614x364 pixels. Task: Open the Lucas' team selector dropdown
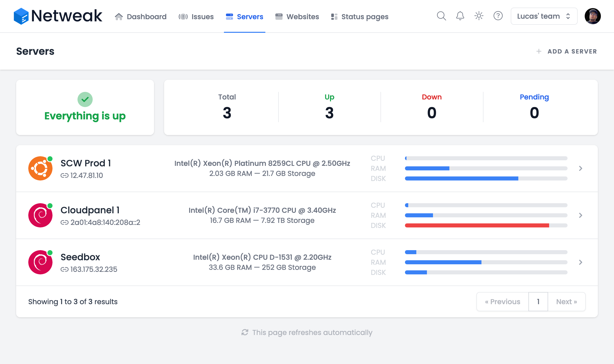point(544,16)
